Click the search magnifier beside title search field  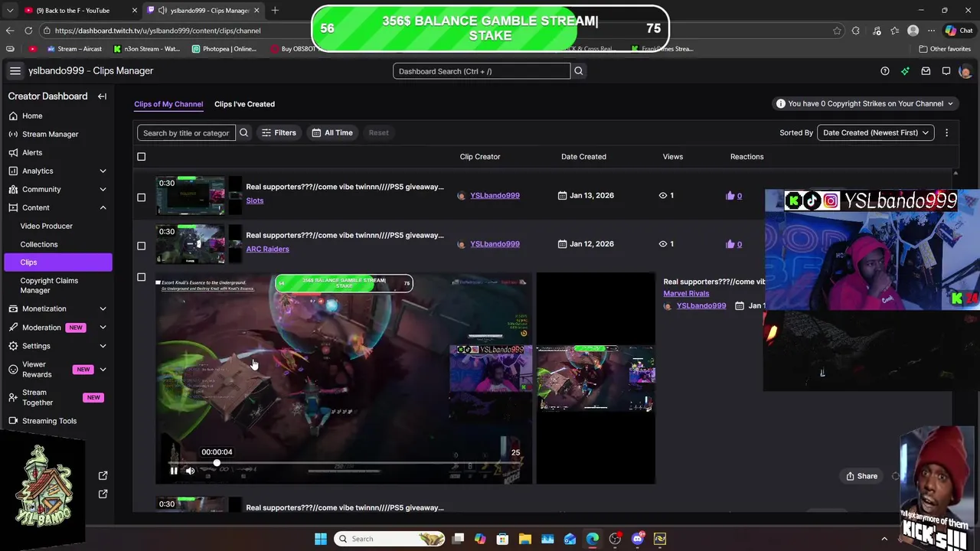[243, 132]
